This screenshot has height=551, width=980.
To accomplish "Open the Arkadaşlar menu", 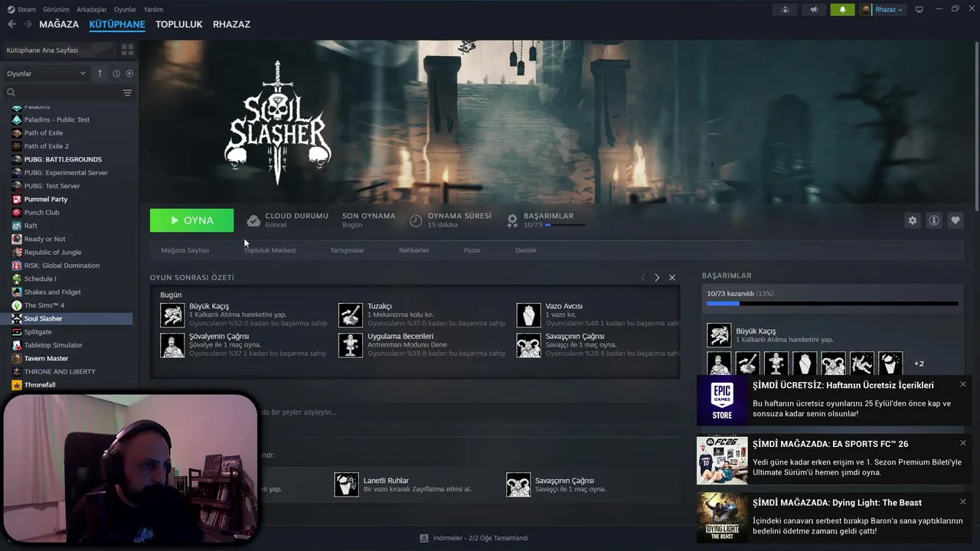I will pos(92,9).
